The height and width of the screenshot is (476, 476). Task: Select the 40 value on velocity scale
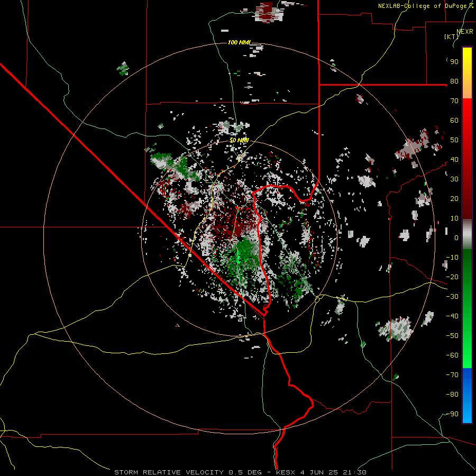click(454, 160)
